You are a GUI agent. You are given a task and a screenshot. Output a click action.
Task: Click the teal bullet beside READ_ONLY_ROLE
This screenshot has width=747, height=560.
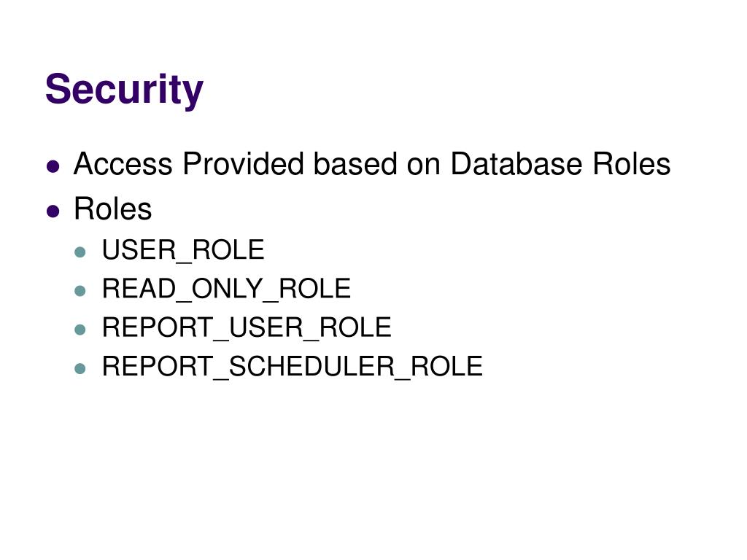(80, 290)
